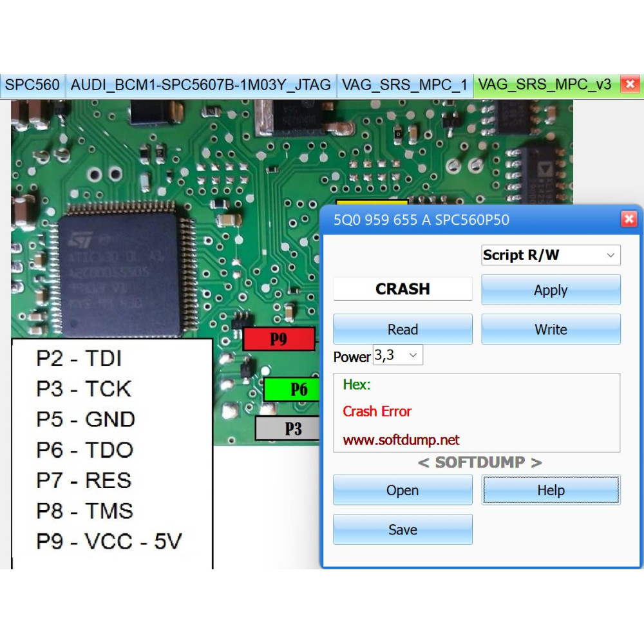Click the "Power" label

[x=352, y=357]
